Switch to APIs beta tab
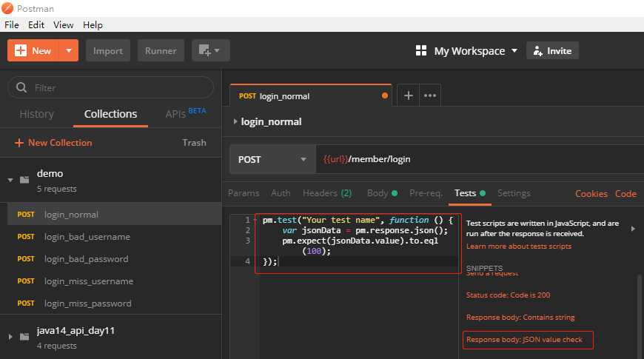 coord(186,113)
